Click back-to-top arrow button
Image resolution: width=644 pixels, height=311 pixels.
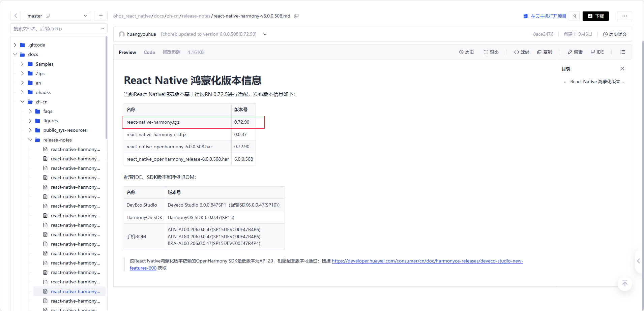[625, 284]
